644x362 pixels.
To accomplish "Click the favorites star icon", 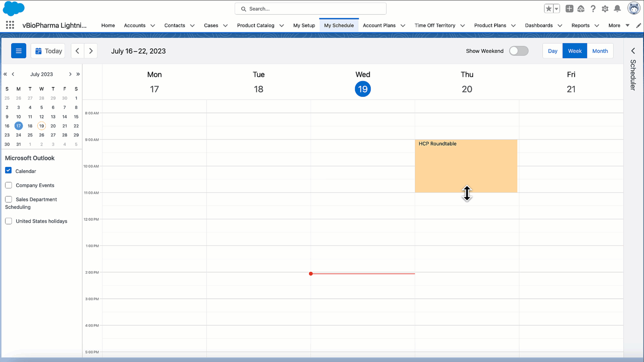I will (548, 9).
